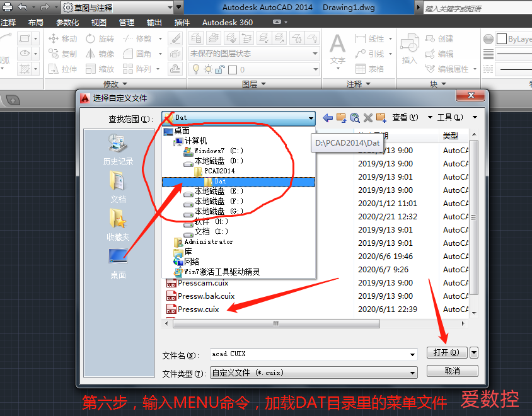Viewport: 532px width, 416px height.
Task: Open the Files of type dropdown
Action: point(412,373)
